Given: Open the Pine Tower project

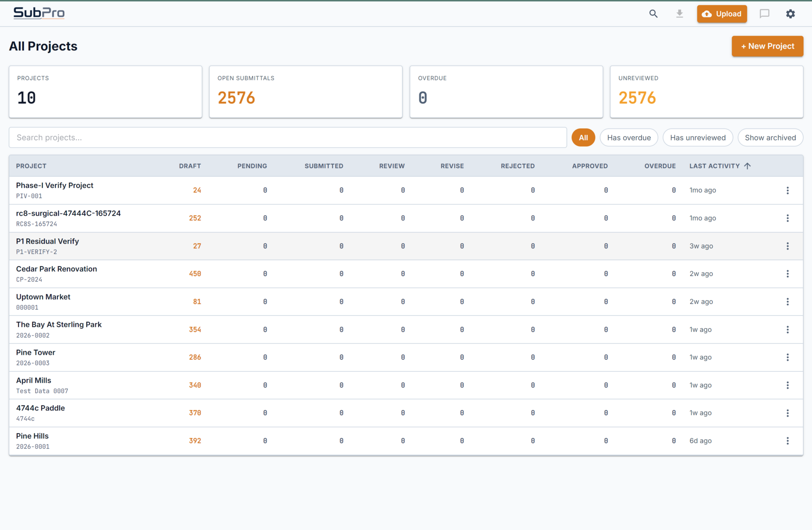Looking at the screenshot, I should coord(36,352).
